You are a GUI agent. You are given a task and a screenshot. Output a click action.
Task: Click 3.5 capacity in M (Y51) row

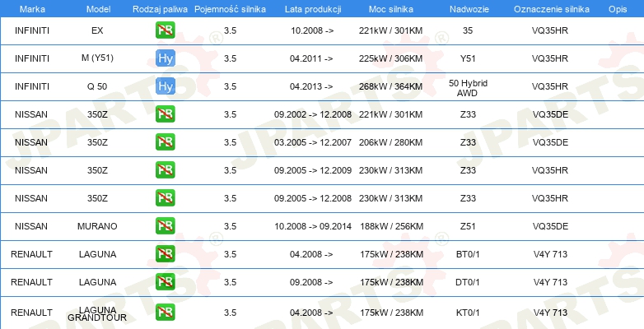(x=230, y=58)
